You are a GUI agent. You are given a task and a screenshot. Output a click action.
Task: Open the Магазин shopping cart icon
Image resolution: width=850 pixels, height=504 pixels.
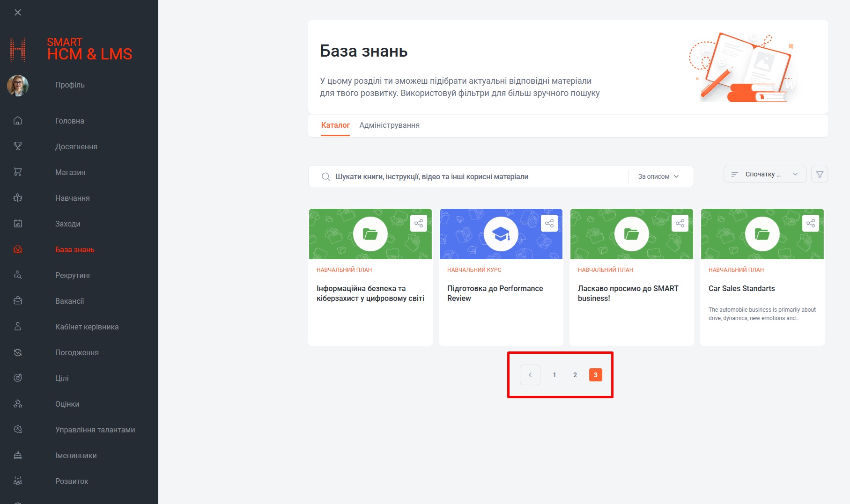click(x=18, y=172)
